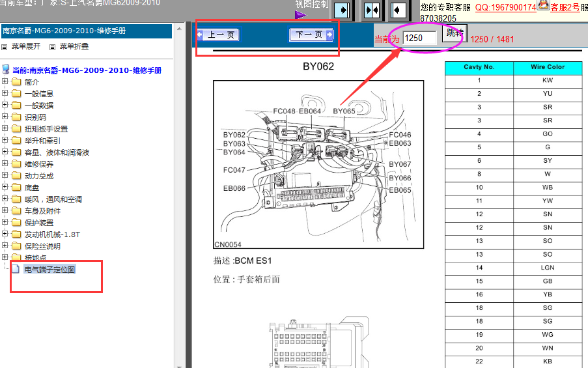Click the left panel scrollbar up arrow
The width and height of the screenshot is (588, 368).
[x=179, y=29]
